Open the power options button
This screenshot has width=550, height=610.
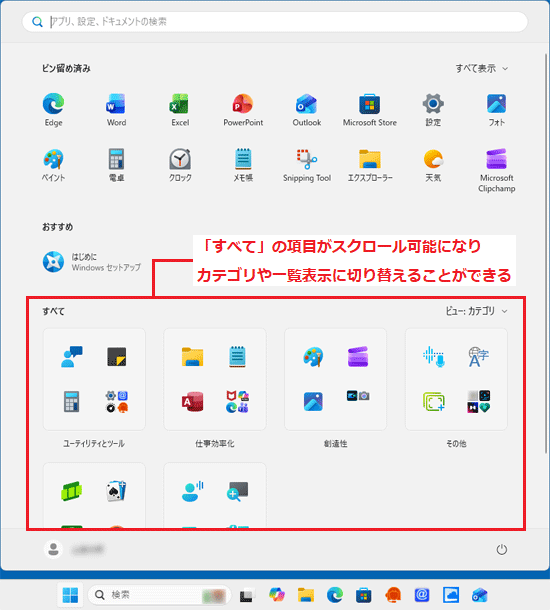click(x=501, y=549)
